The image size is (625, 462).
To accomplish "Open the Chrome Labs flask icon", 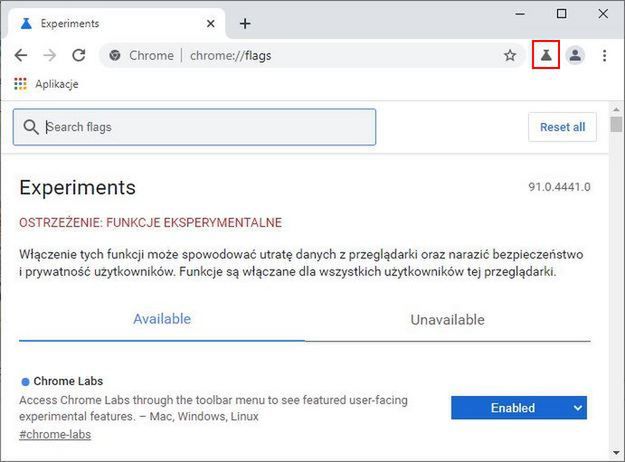I will click(545, 55).
